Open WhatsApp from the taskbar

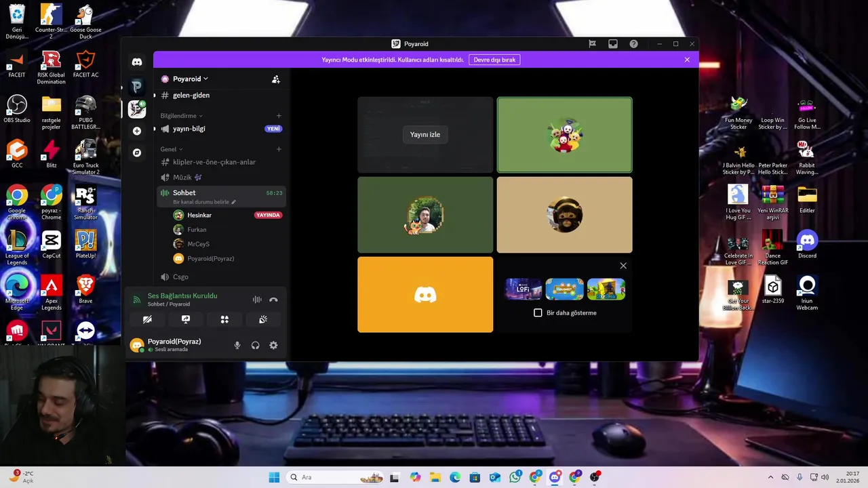tap(515, 477)
